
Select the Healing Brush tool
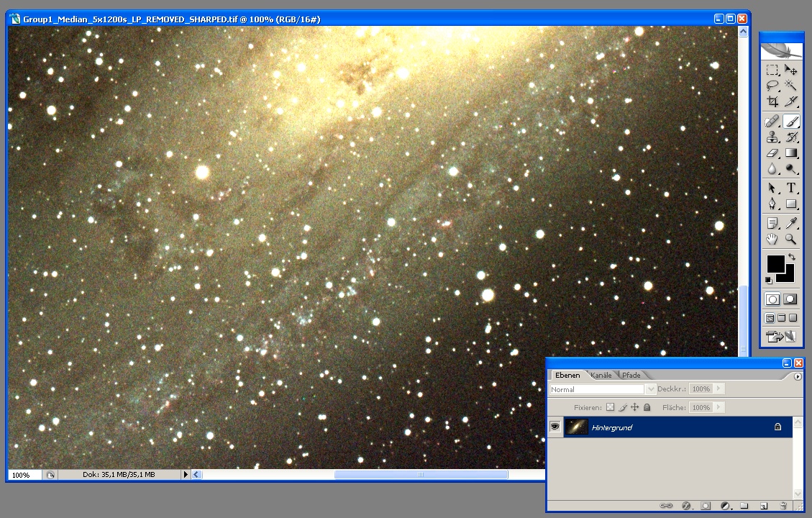point(772,121)
